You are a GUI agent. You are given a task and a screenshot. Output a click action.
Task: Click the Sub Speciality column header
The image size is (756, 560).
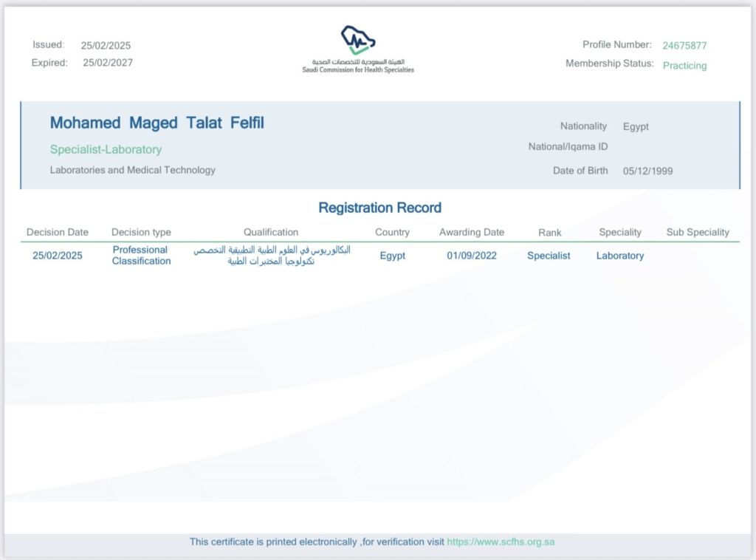(x=697, y=232)
